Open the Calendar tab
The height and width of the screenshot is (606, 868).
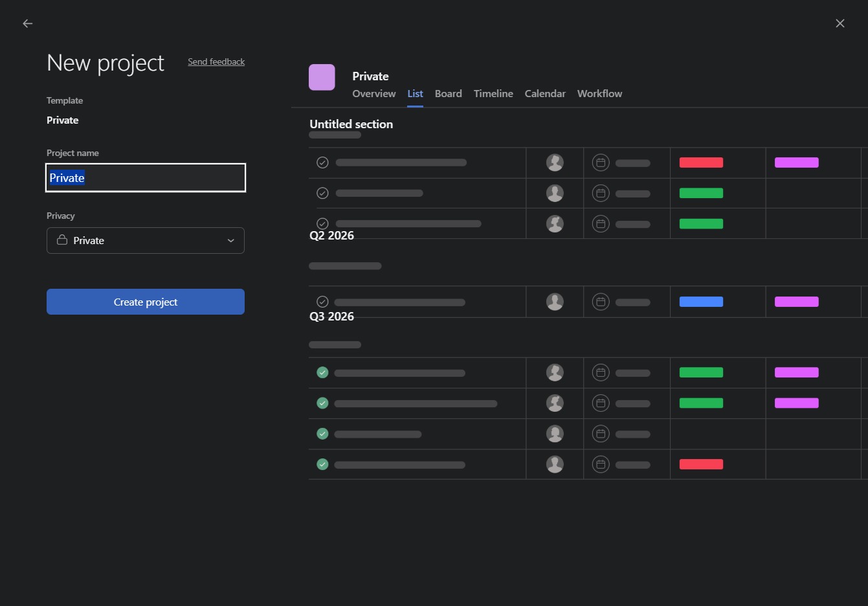[545, 94]
